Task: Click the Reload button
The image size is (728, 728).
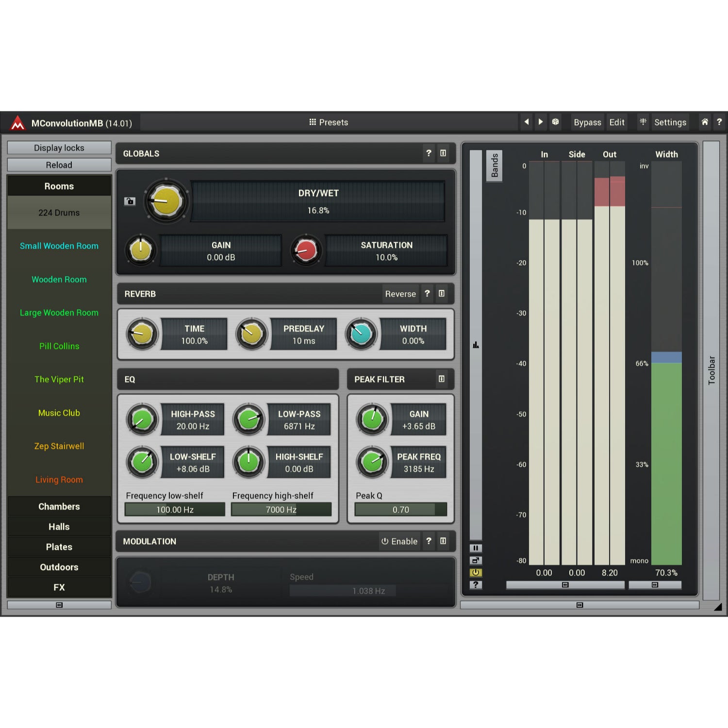Action: pyautogui.click(x=59, y=165)
